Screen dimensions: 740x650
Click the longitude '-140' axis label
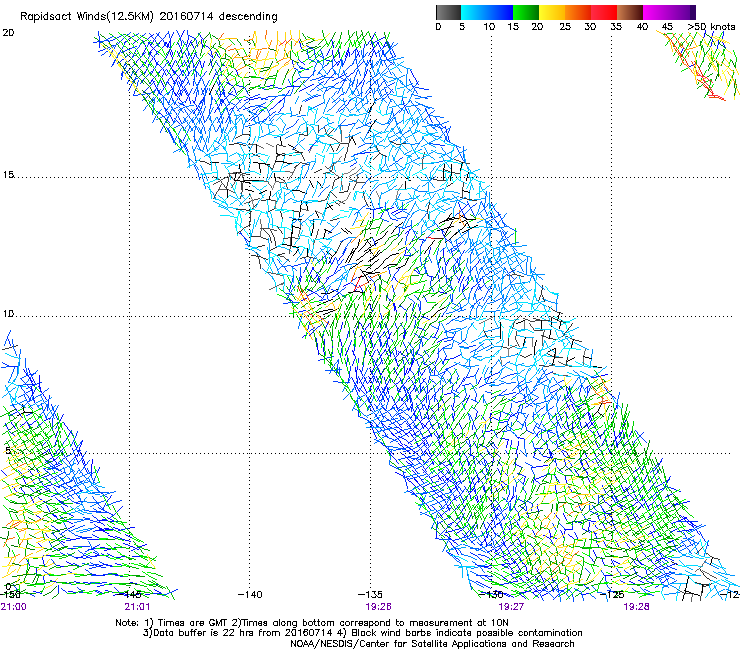click(x=250, y=594)
